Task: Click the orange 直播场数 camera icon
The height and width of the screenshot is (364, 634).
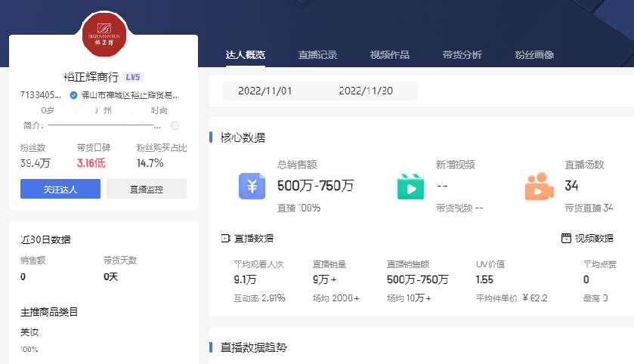Action: pos(539,187)
